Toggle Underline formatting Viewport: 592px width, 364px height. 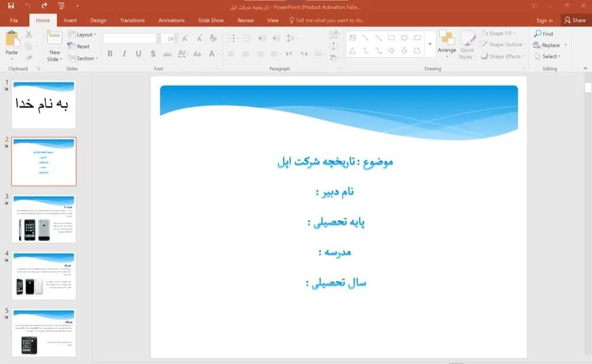[x=139, y=54]
